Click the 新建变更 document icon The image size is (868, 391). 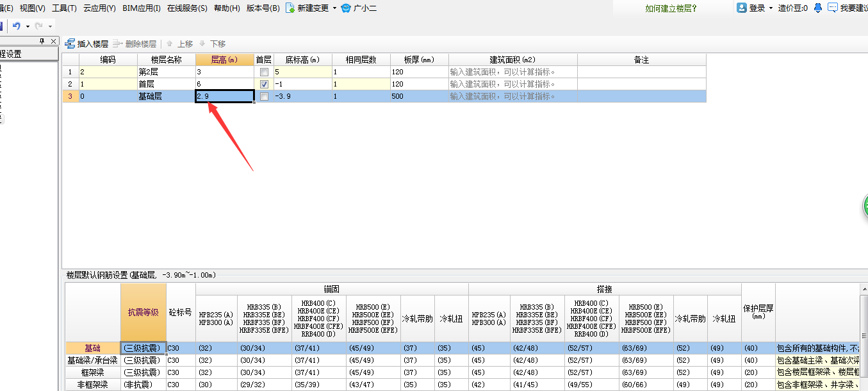tap(290, 8)
